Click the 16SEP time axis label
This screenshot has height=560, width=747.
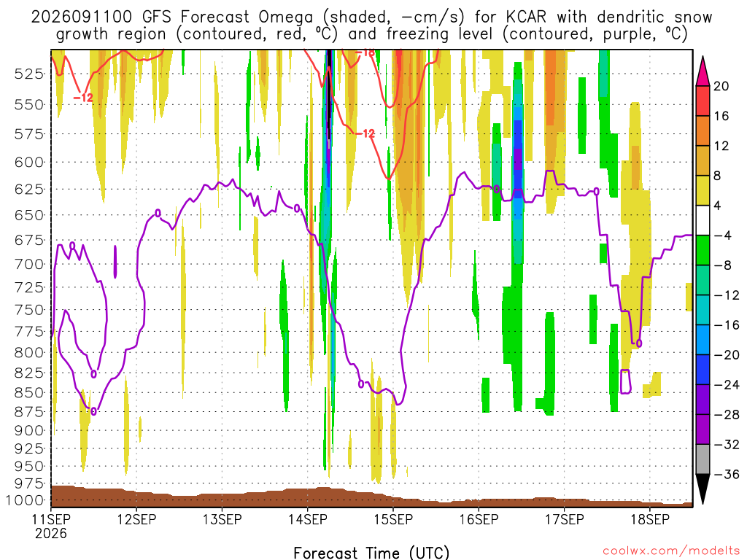(x=479, y=519)
